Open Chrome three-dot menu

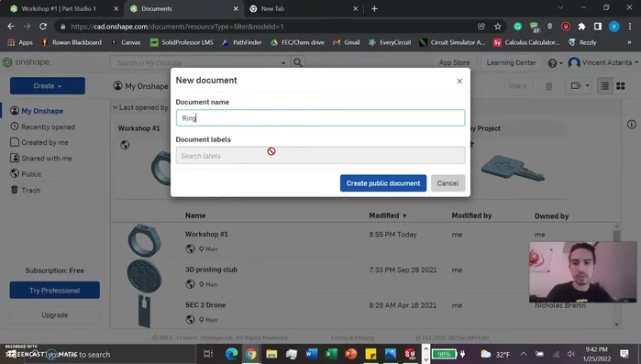[630, 27]
